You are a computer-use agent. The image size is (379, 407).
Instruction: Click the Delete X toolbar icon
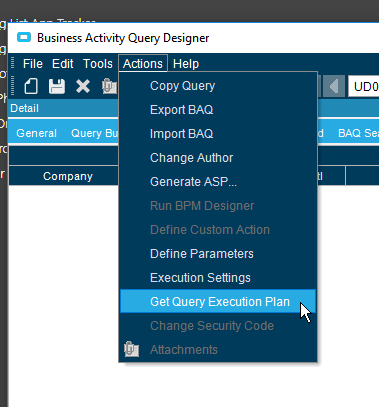(x=83, y=86)
